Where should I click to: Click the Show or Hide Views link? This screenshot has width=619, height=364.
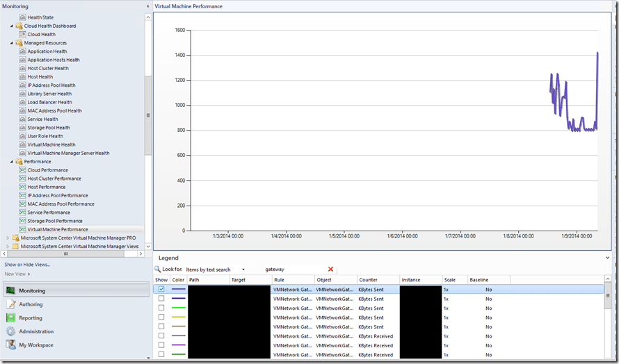(x=27, y=265)
